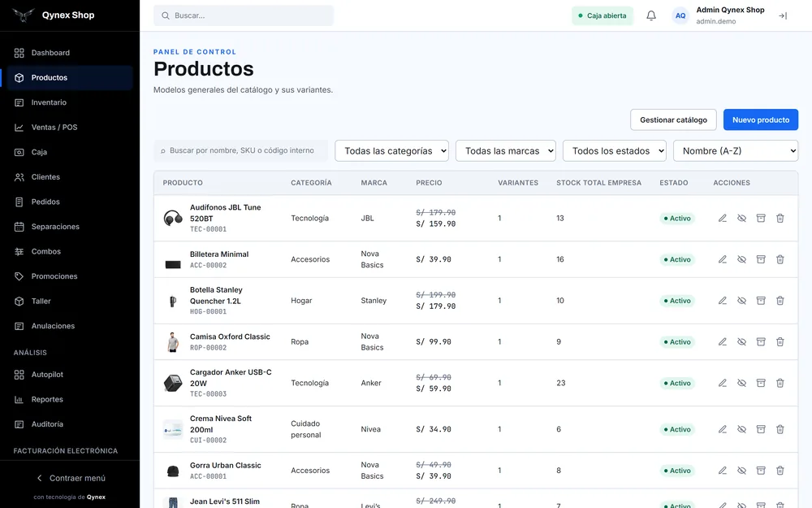812x508 pixels.
Task: Archive the Botella Stanley Quencher product
Action: click(x=761, y=301)
